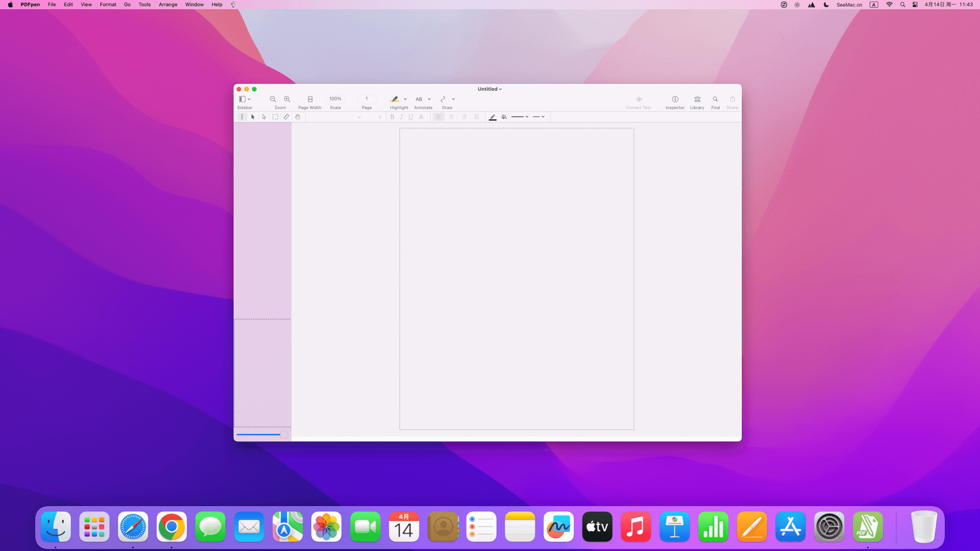The image size is (980, 551).
Task: Expand the Highlight color dropdown arrow
Action: [x=405, y=99]
